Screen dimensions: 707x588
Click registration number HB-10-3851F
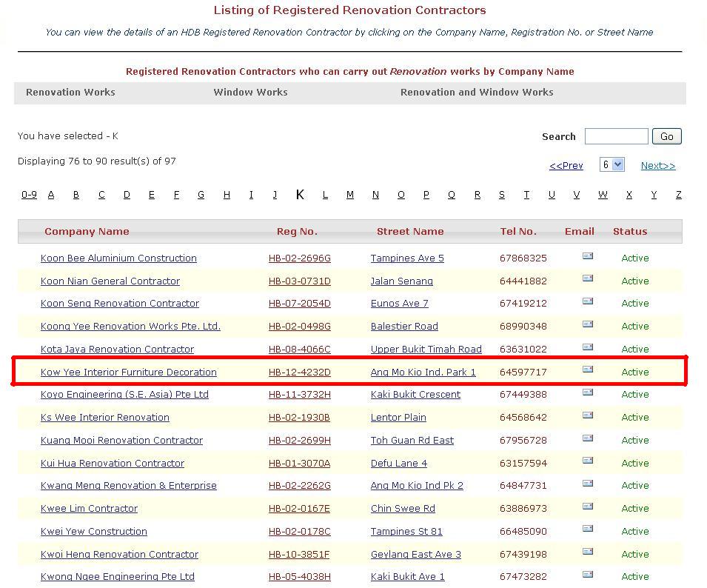tap(299, 555)
